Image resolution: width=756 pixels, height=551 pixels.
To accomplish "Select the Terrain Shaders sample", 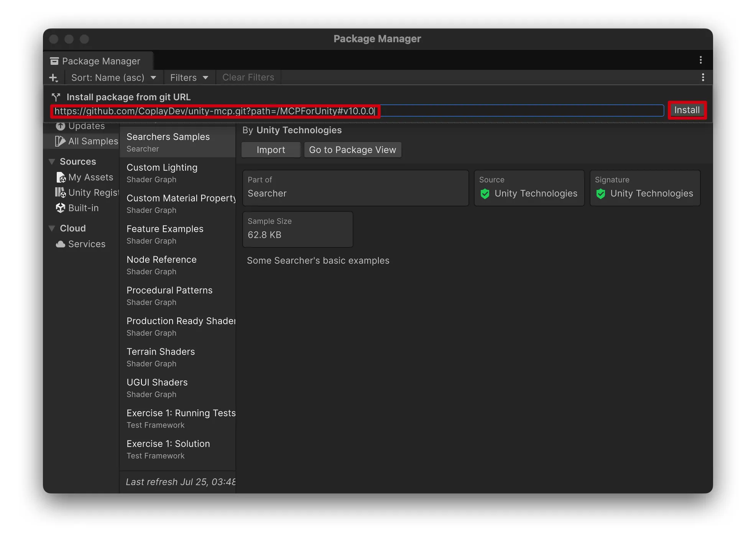I will (177, 357).
